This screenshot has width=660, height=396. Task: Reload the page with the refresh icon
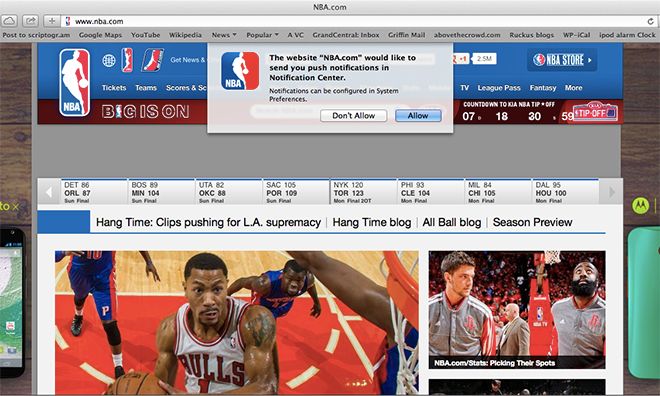651,21
